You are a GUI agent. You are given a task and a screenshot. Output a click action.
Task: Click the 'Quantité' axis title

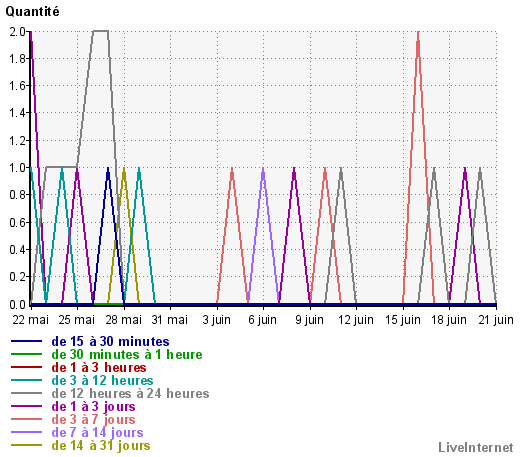pyautogui.click(x=32, y=11)
